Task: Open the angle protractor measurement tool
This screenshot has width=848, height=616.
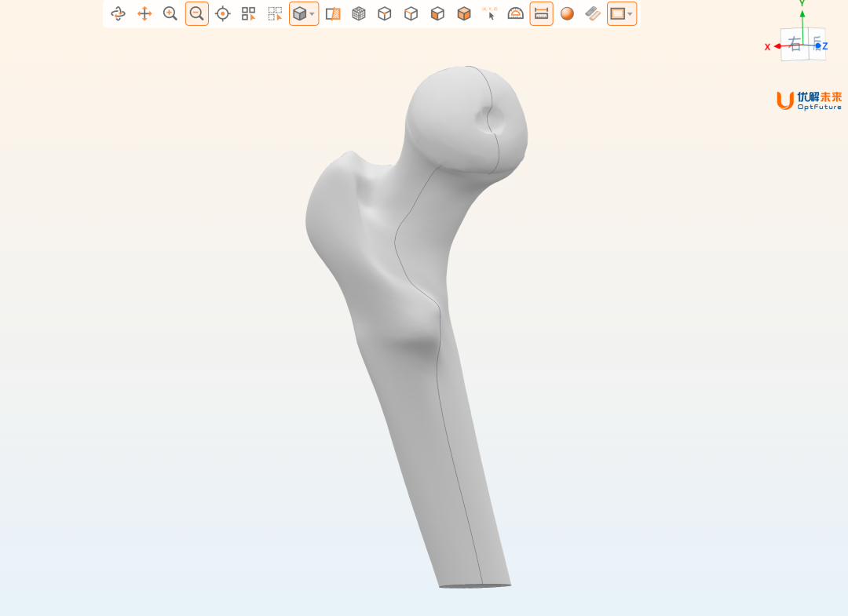Action: 515,13
